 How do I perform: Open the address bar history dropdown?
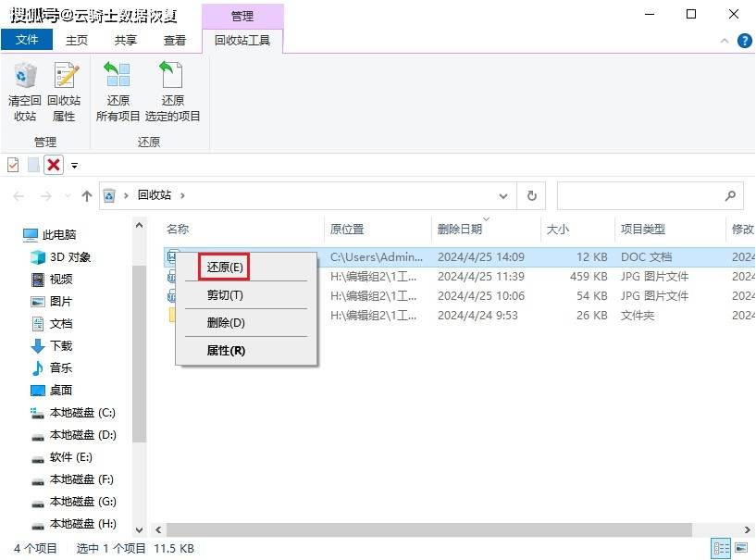click(x=502, y=196)
